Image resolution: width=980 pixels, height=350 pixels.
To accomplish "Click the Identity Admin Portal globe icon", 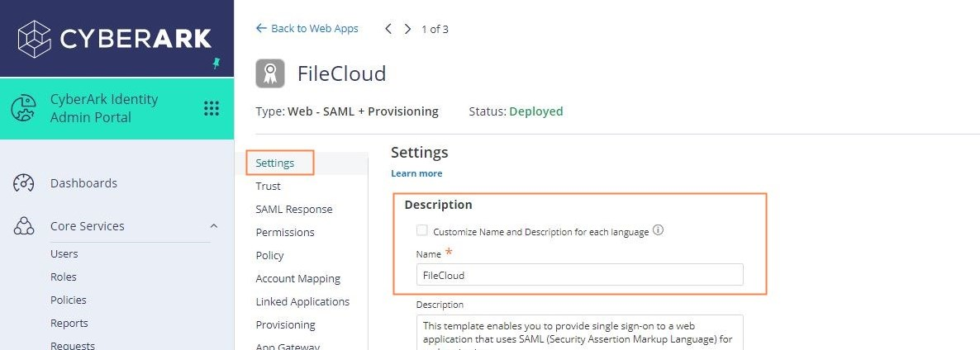I will tap(24, 108).
